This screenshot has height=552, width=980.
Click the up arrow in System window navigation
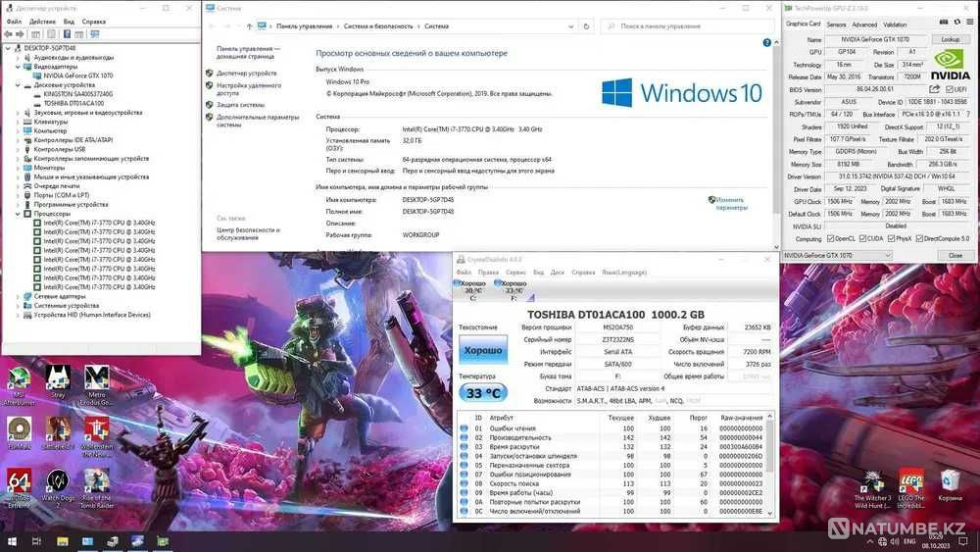249,26
